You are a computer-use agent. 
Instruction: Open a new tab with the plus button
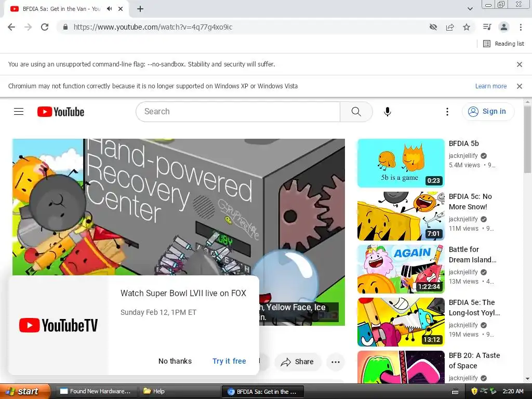[140, 9]
